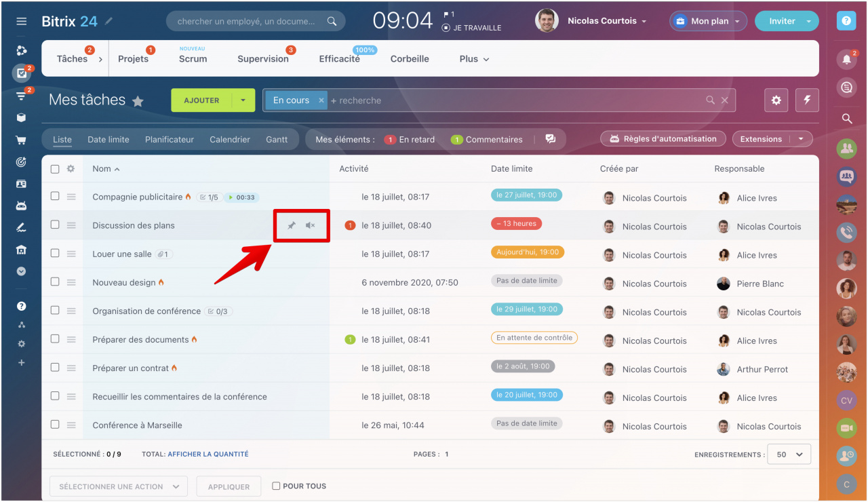Expand the Ajouter button dropdown arrow
The height and width of the screenshot is (502, 868).
point(243,100)
